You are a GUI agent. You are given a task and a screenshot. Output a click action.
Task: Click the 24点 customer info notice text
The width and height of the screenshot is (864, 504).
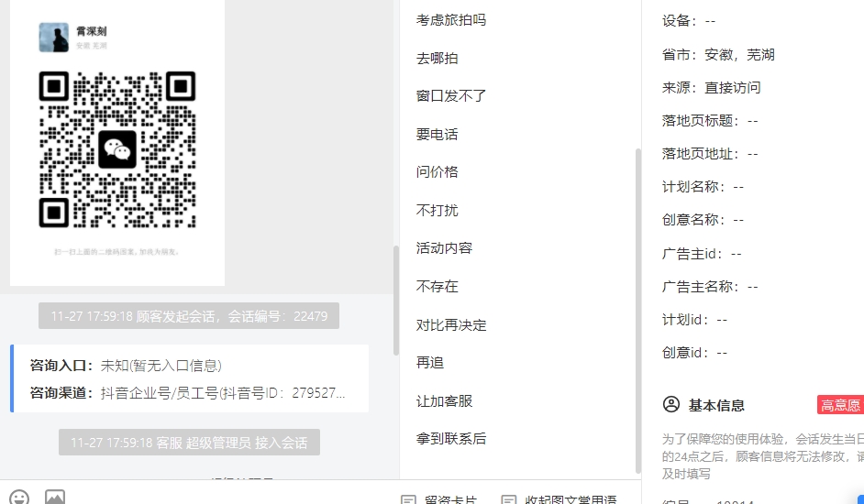(762, 456)
